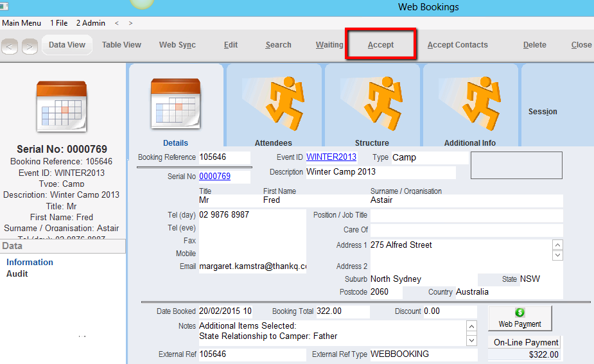Viewport: 594px width, 364px height.
Task: Click the Suburb field North Sydney
Action: [424, 279]
